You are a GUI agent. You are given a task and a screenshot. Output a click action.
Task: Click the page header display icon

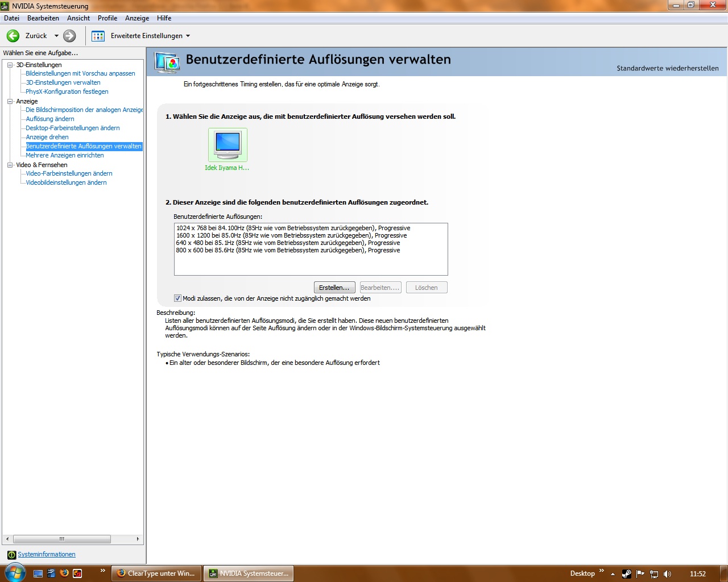tap(167, 62)
